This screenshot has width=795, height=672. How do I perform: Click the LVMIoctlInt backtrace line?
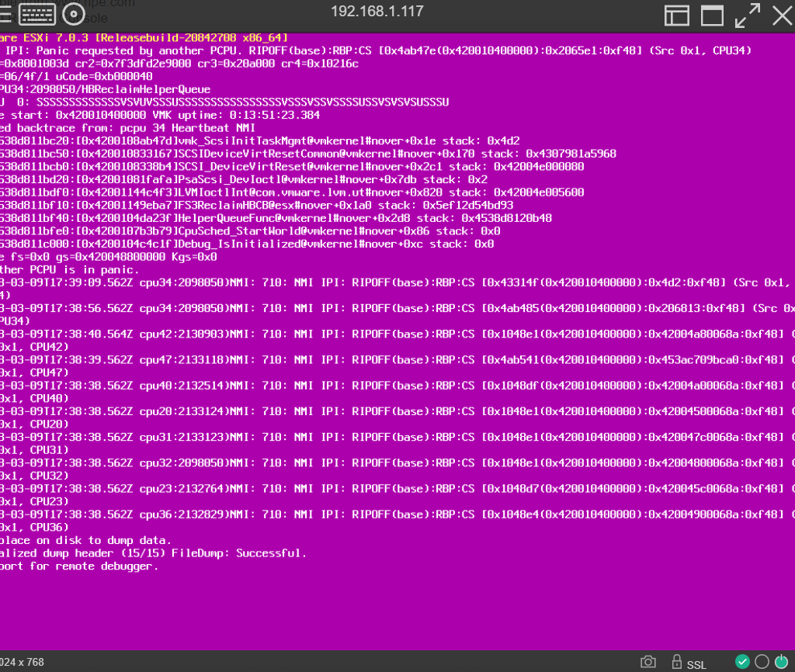pyautogui.click(x=292, y=192)
